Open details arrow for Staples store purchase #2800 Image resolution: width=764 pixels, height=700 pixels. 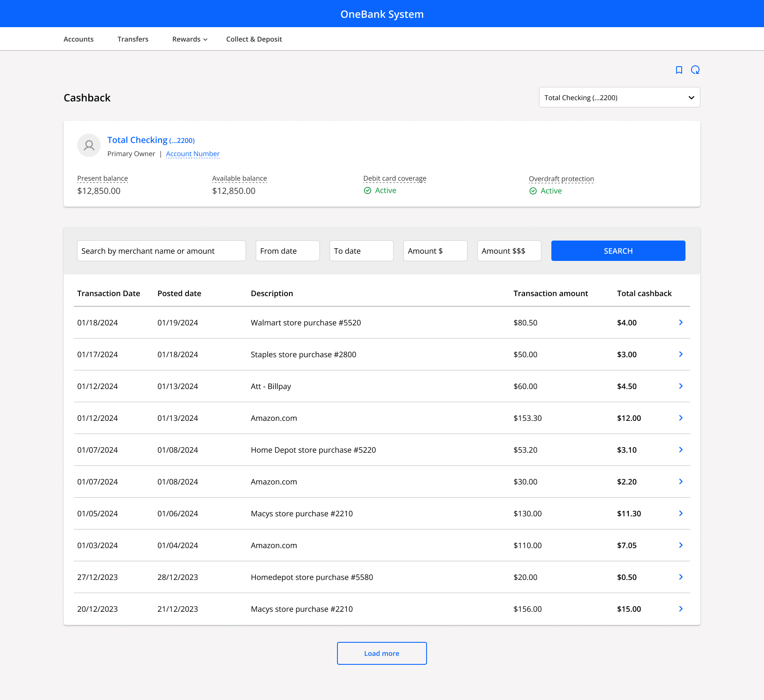(x=681, y=354)
